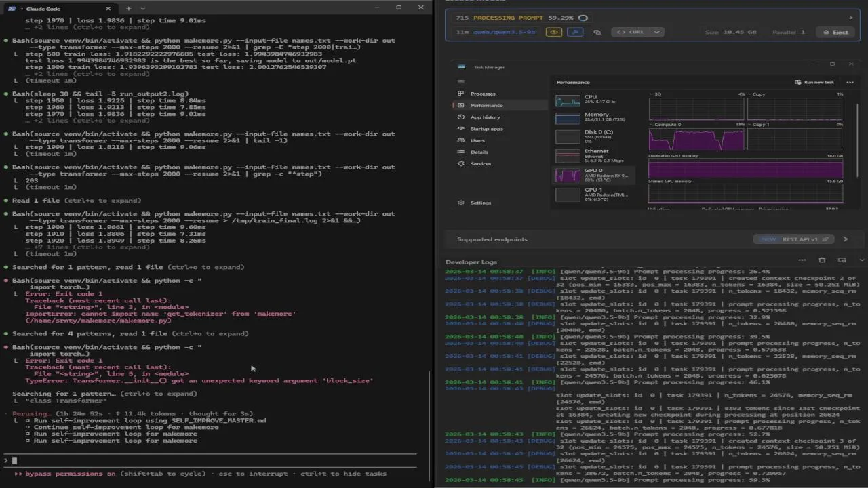Open Performance page in Task Manager
This screenshot has width=868, height=488.
500,105
